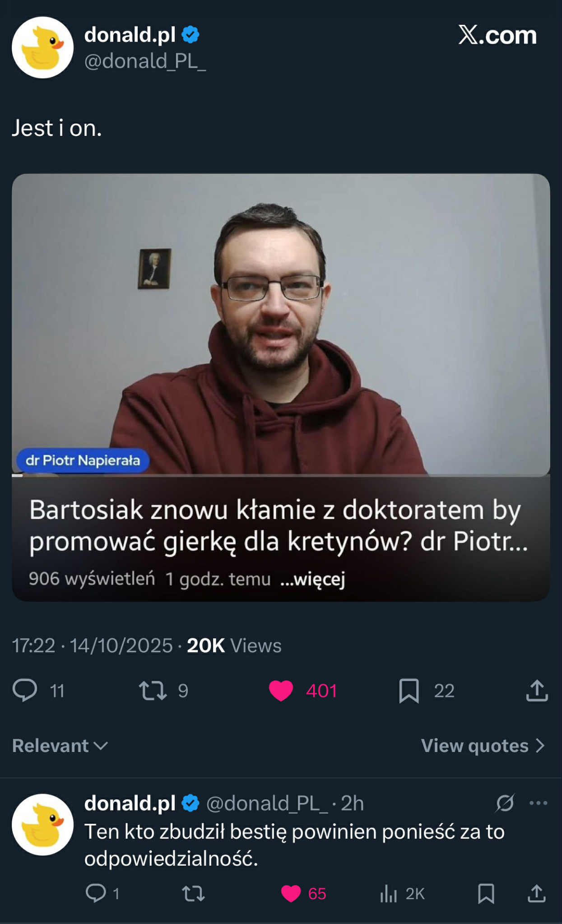View analytics of the reply showing 2K
The width and height of the screenshot is (562, 924).
(x=388, y=893)
